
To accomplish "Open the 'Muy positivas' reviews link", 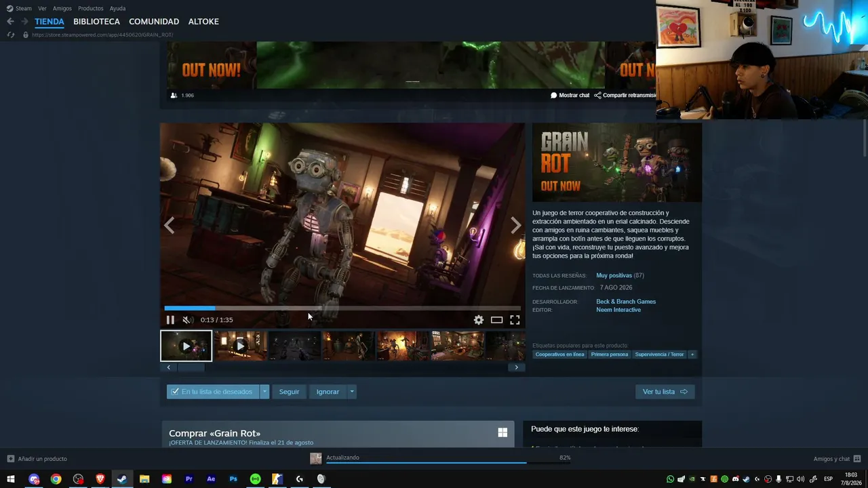I will point(614,276).
